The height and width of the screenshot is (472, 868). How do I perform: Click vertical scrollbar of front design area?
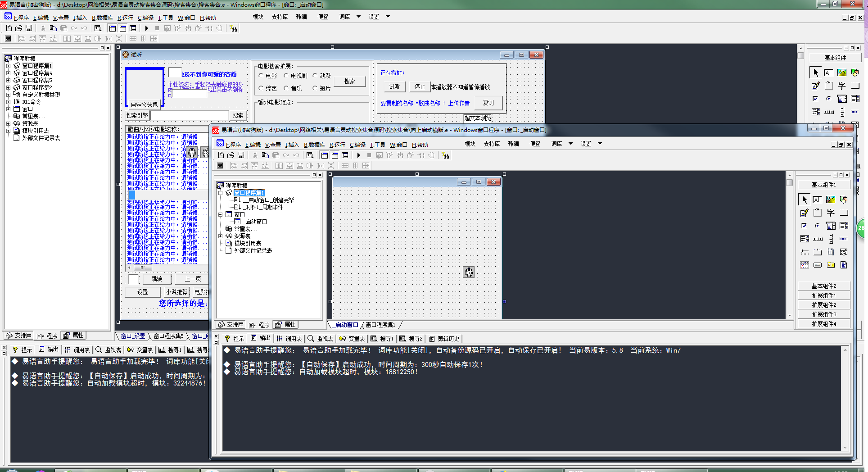pyautogui.click(x=789, y=245)
